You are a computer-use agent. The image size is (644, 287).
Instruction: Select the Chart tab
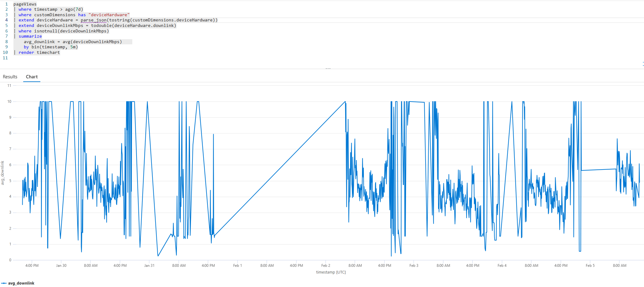[x=32, y=77]
